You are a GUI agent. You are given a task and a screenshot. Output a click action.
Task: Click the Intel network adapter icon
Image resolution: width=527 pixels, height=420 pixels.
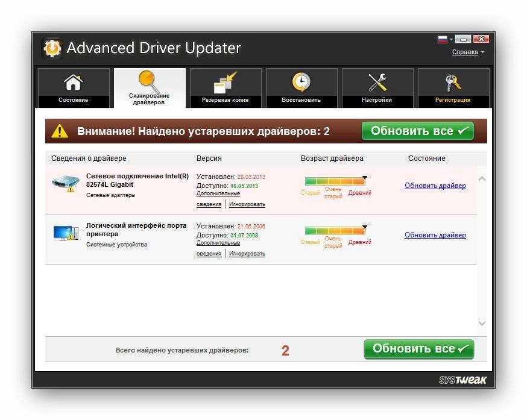click(x=66, y=183)
